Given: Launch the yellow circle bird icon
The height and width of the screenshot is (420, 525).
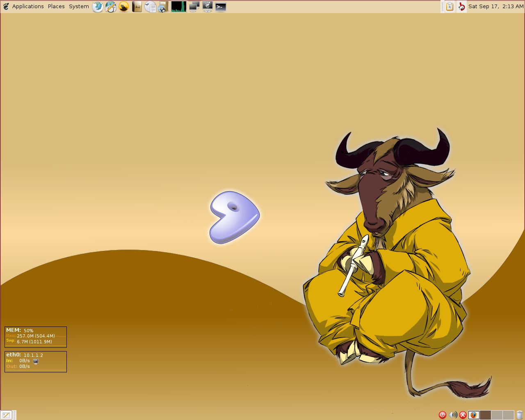Looking at the screenshot, I should point(124,7).
